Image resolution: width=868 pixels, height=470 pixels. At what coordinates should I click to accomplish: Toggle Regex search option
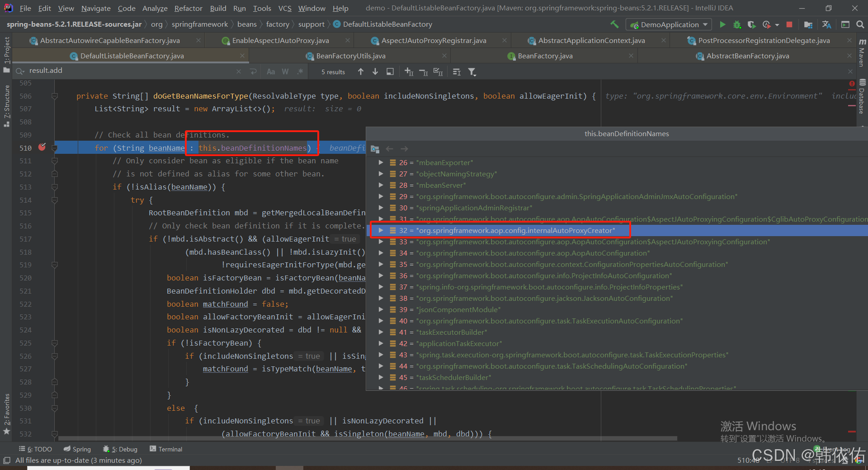pos(300,71)
